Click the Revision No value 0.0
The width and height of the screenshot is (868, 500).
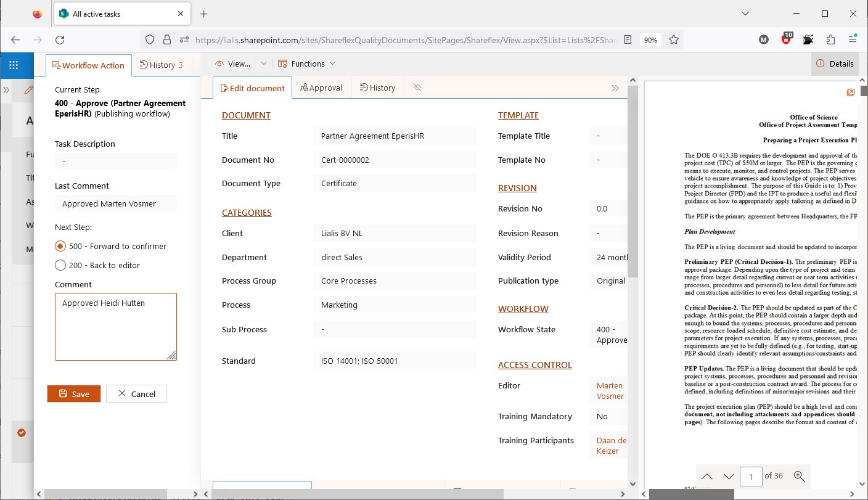pyautogui.click(x=608, y=208)
